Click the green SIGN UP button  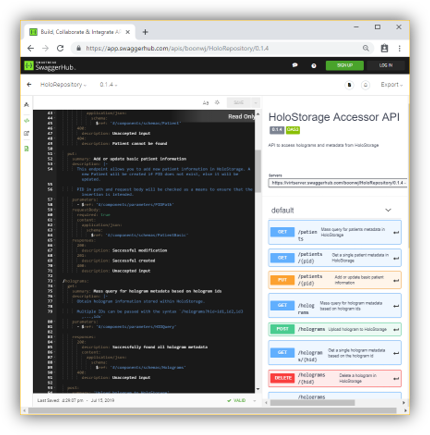(345, 65)
